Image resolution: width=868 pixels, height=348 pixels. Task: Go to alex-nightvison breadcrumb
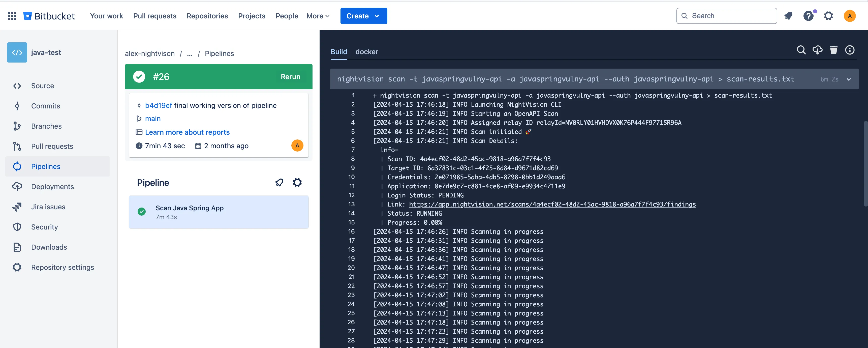pos(150,54)
